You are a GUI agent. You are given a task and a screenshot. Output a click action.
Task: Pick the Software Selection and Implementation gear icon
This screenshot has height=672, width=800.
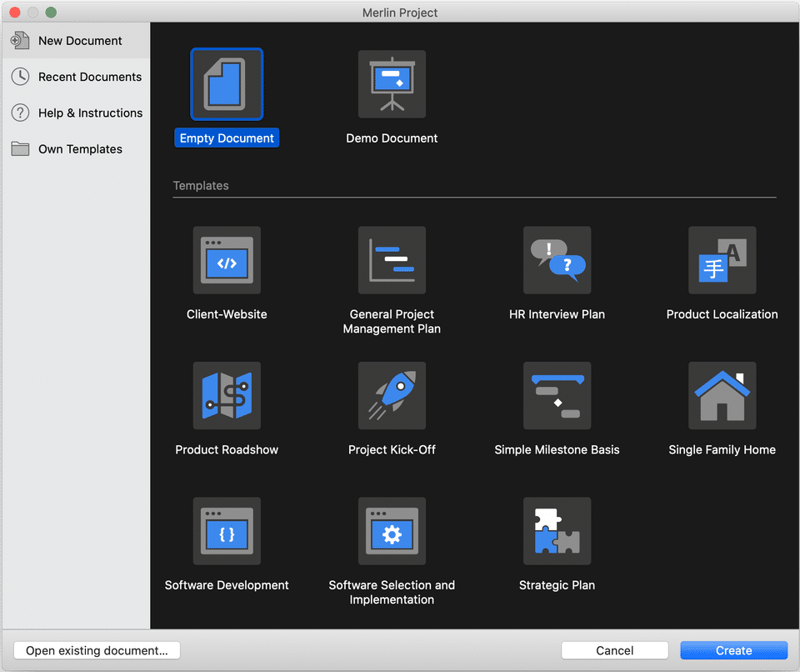[x=392, y=531]
